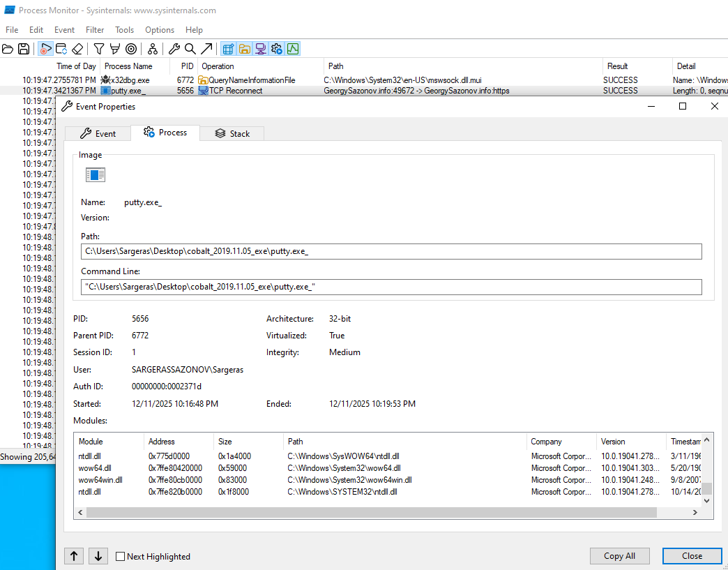Click the Jump To arrow icon

206,48
